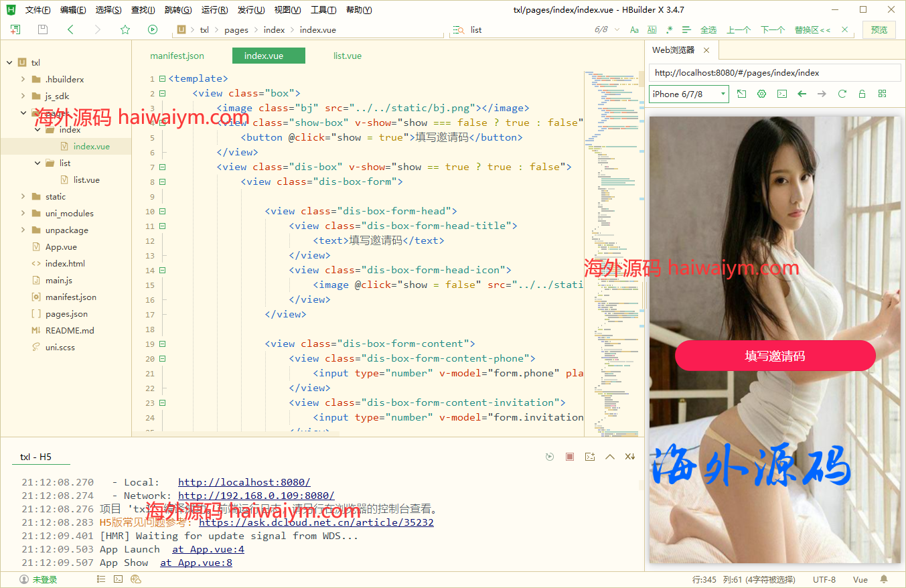
Task: Collapse the template fold on line 1
Action: [162, 79]
